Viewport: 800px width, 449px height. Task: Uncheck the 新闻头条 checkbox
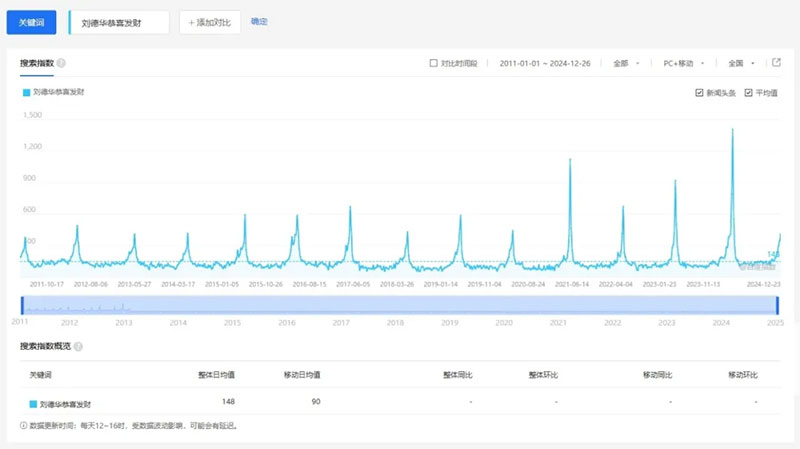pos(699,93)
